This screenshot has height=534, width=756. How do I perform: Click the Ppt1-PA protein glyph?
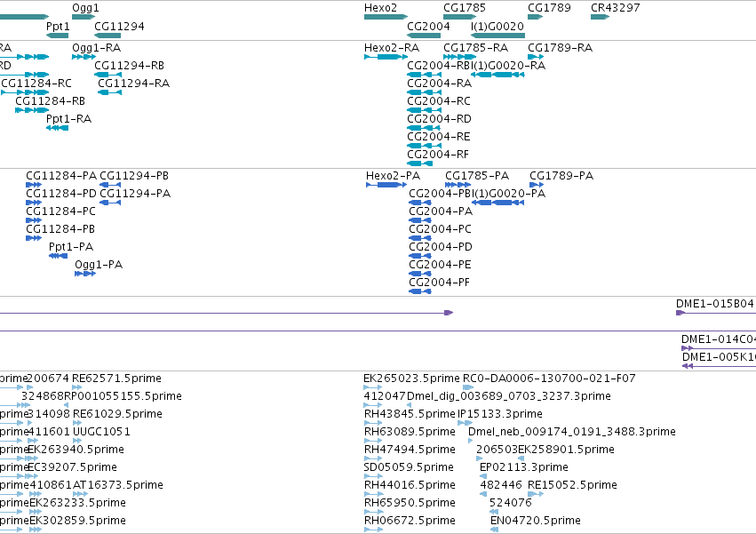click(x=59, y=256)
